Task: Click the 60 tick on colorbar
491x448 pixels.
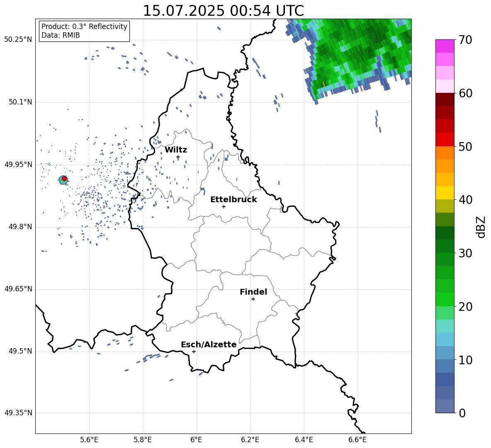Action: [x=466, y=93]
